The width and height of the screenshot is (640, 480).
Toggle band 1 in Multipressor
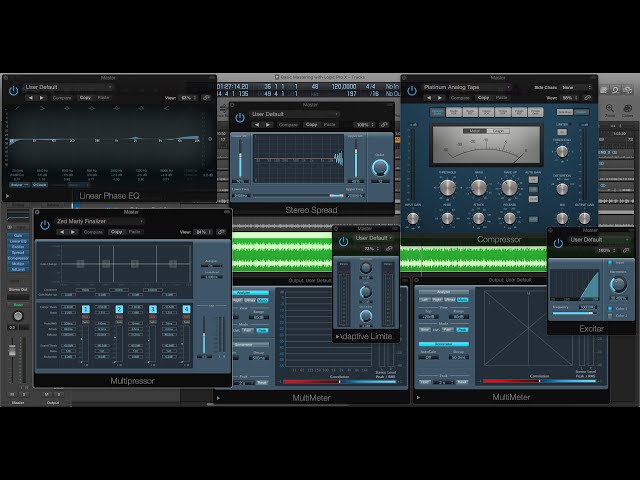point(86,309)
